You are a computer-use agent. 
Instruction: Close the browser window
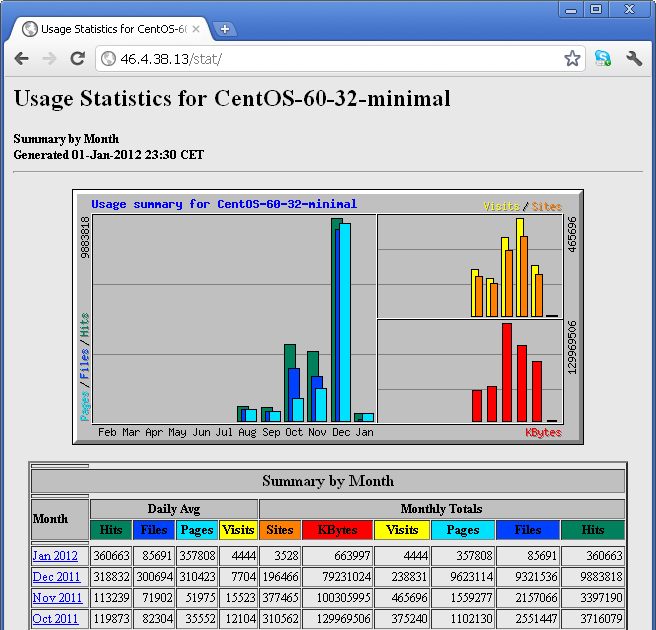629,9
